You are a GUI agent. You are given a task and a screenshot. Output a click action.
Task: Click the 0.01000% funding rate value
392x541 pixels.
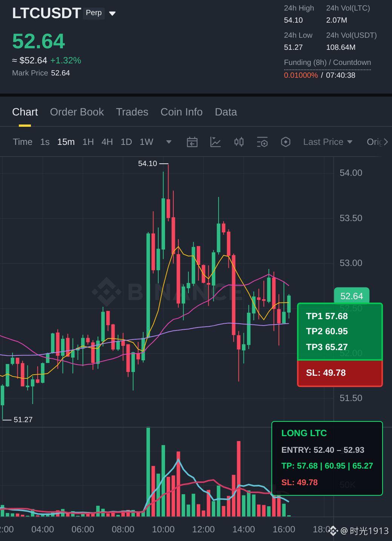coord(301,75)
